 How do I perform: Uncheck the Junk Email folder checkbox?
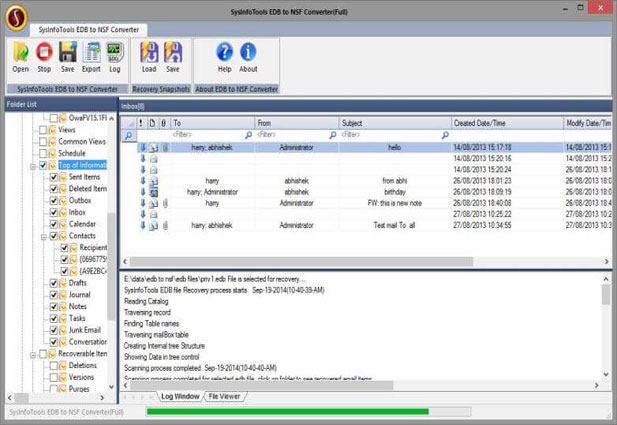point(54,331)
